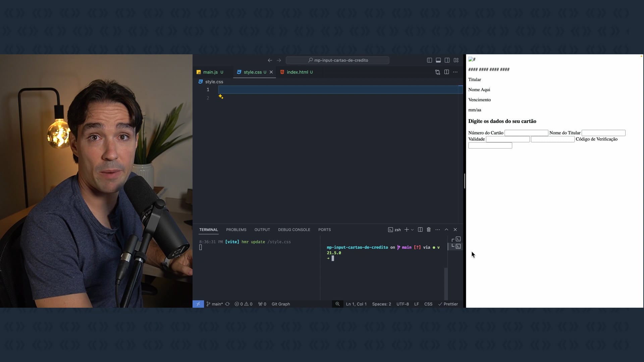The height and width of the screenshot is (362, 644).
Task: Switch to the PROBLEMS panel tab
Action: tap(236, 230)
